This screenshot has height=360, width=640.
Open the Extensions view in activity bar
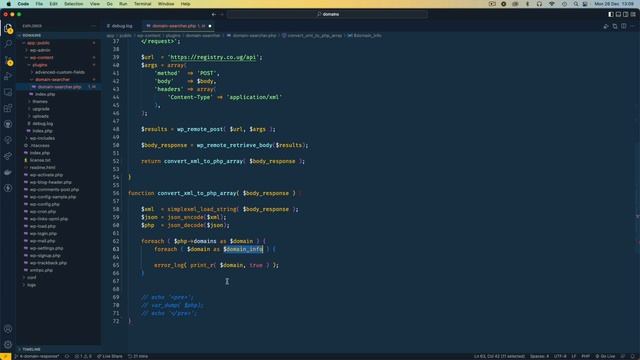tap(8, 108)
